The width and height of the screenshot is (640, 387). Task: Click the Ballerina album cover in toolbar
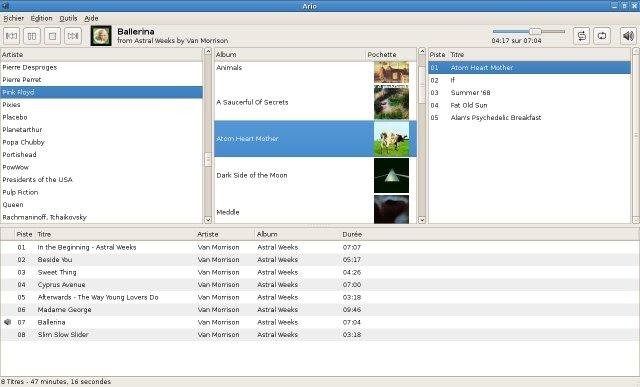click(x=101, y=36)
